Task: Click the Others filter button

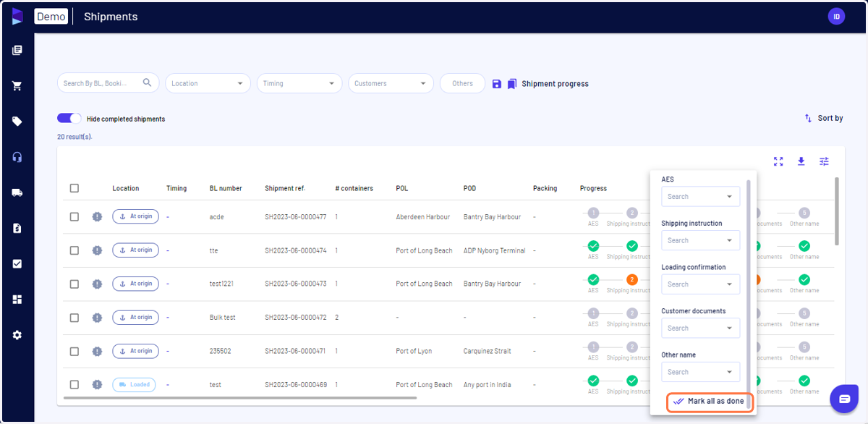Action: (x=462, y=83)
